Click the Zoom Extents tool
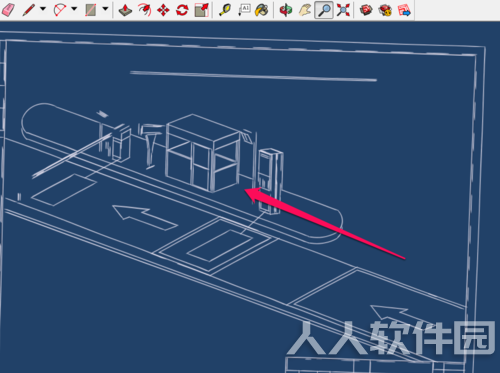Image resolution: width=500 pixels, height=373 pixels. coord(343,10)
